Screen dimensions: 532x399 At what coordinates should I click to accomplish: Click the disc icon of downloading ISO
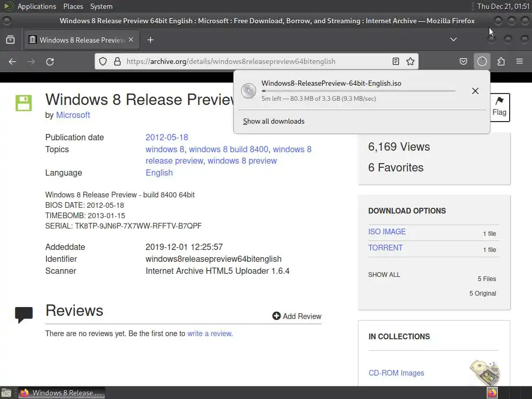pos(248,90)
